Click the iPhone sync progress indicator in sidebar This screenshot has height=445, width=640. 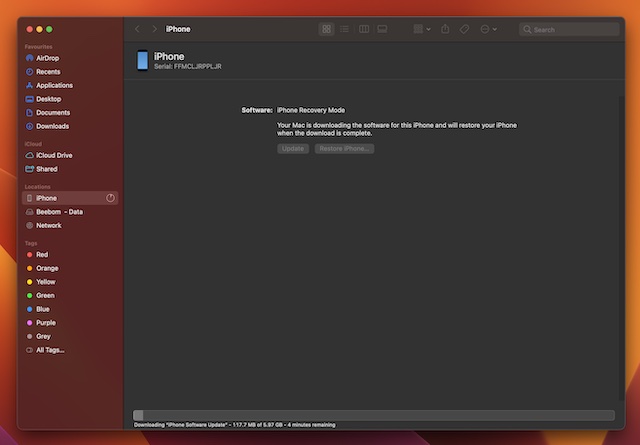tap(111, 198)
